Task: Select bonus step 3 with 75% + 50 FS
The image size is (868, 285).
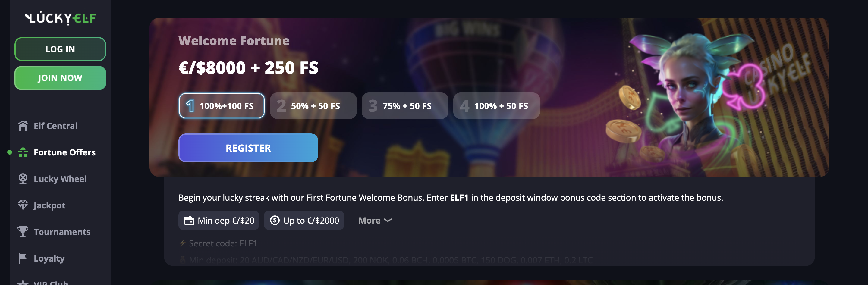Action: 404,105
